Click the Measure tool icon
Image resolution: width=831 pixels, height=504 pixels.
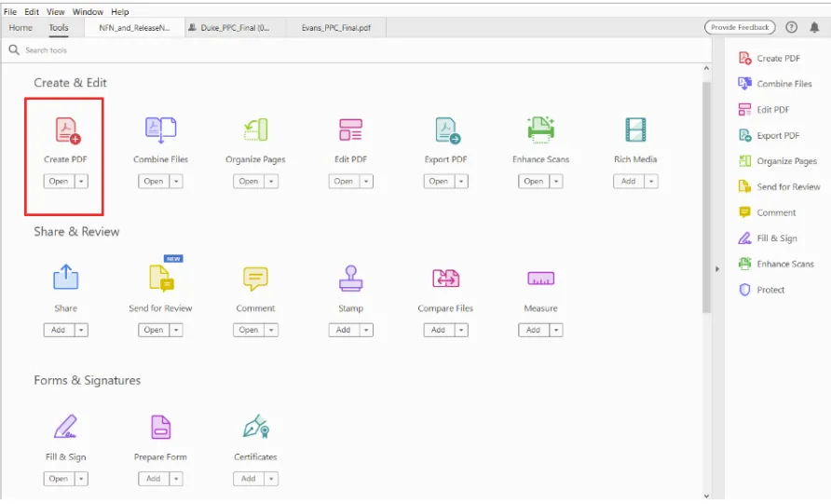[x=540, y=279]
